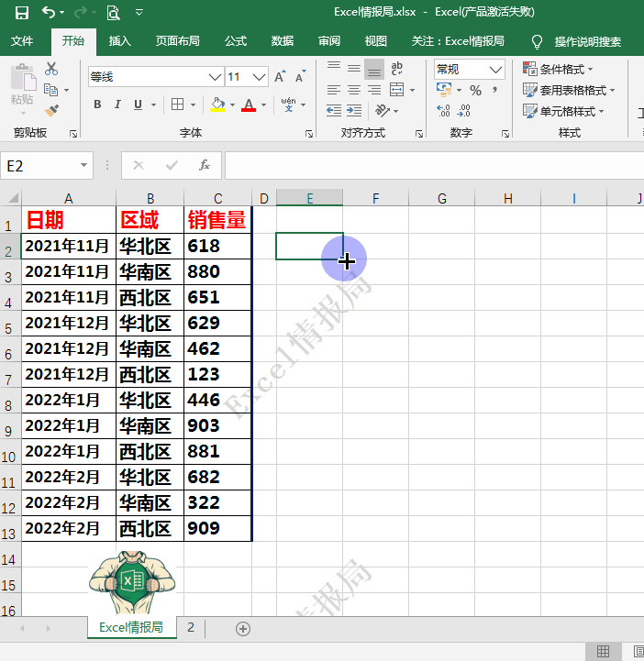This screenshot has height=661, width=644.
Task: Click Merge and Center icon
Action: tap(397, 90)
